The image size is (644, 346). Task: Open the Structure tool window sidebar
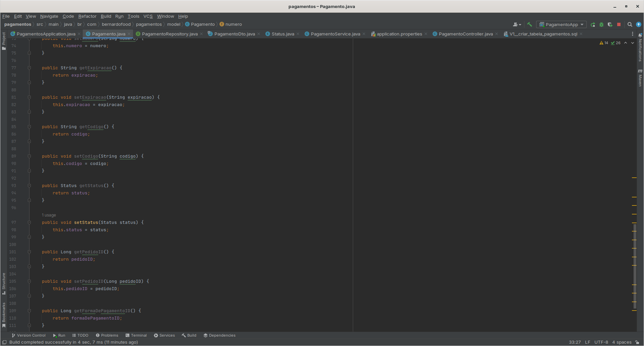pos(4,283)
